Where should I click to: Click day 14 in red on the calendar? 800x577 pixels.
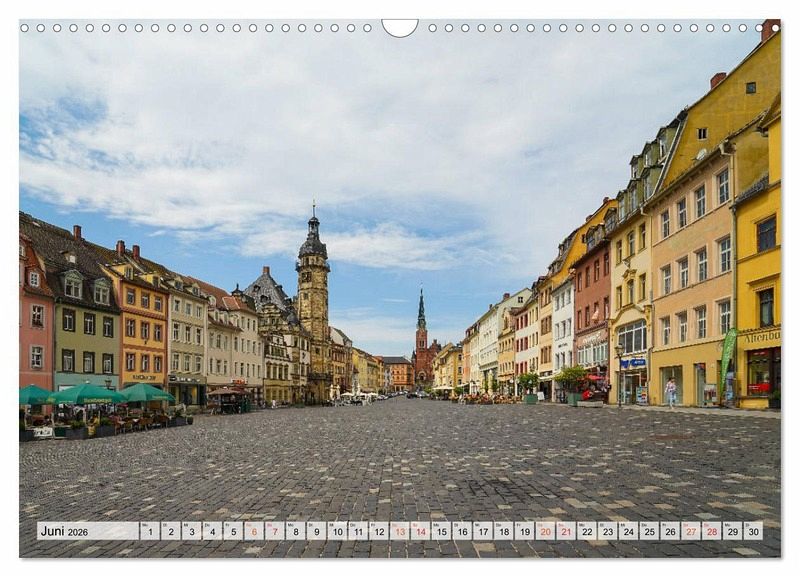pos(420,531)
